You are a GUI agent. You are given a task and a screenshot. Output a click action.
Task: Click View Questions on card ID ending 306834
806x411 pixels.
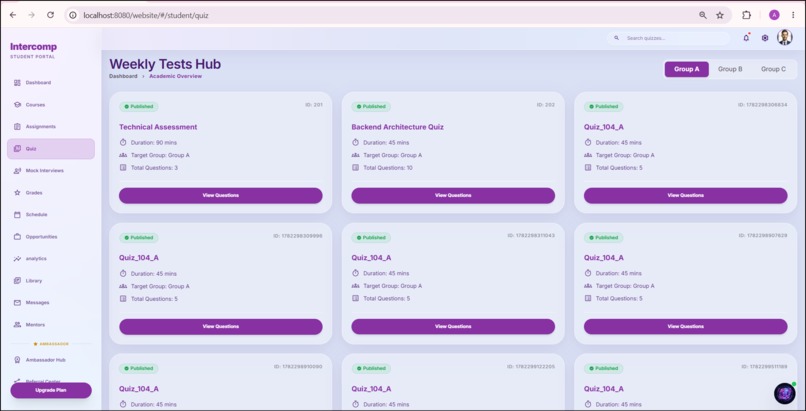click(x=685, y=196)
